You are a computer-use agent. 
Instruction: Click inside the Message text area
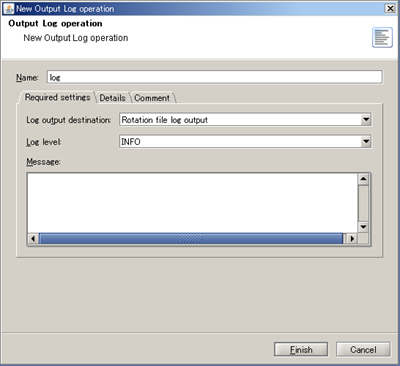(192, 203)
